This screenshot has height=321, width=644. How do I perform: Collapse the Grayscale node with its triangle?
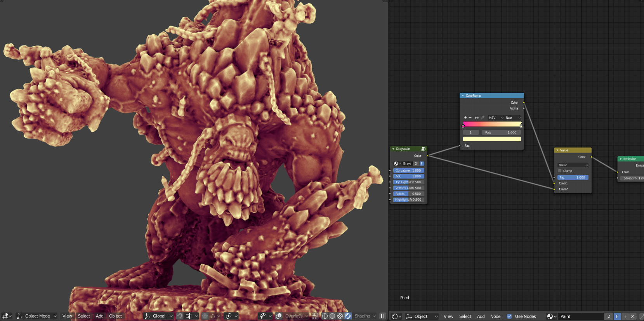pos(393,149)
